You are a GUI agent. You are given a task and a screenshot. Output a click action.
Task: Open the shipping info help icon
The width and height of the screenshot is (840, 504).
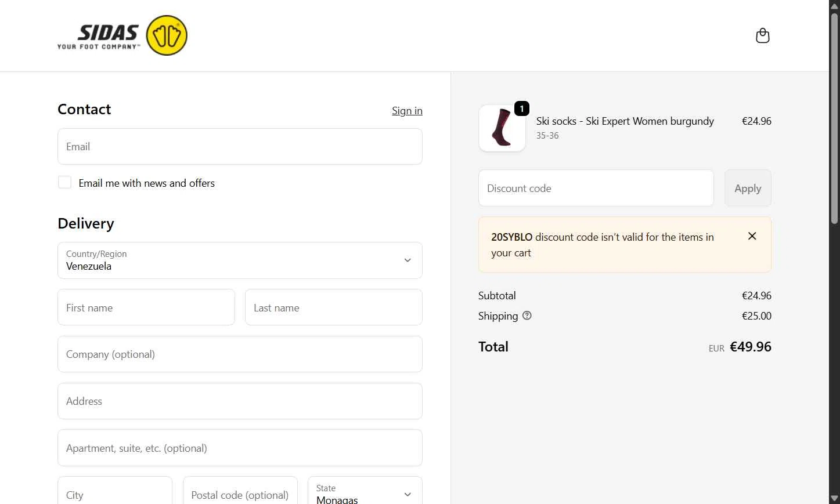tap(527, 316)
